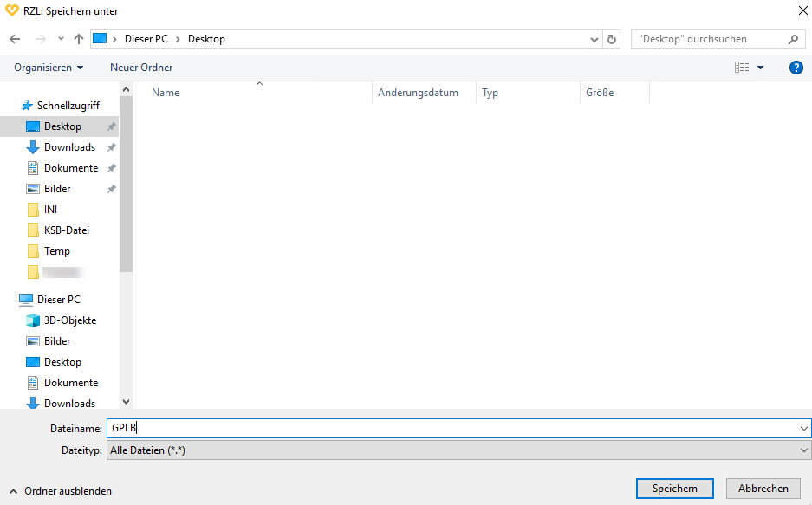
Task: Collapse folders with Ordner ausblenden
Action: (x=61, y=491)
